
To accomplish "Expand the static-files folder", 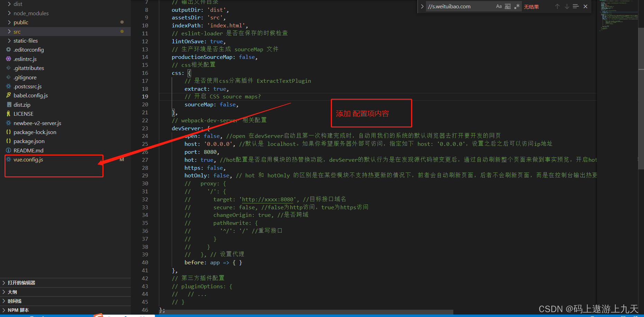I will click(x=65, y=41).
